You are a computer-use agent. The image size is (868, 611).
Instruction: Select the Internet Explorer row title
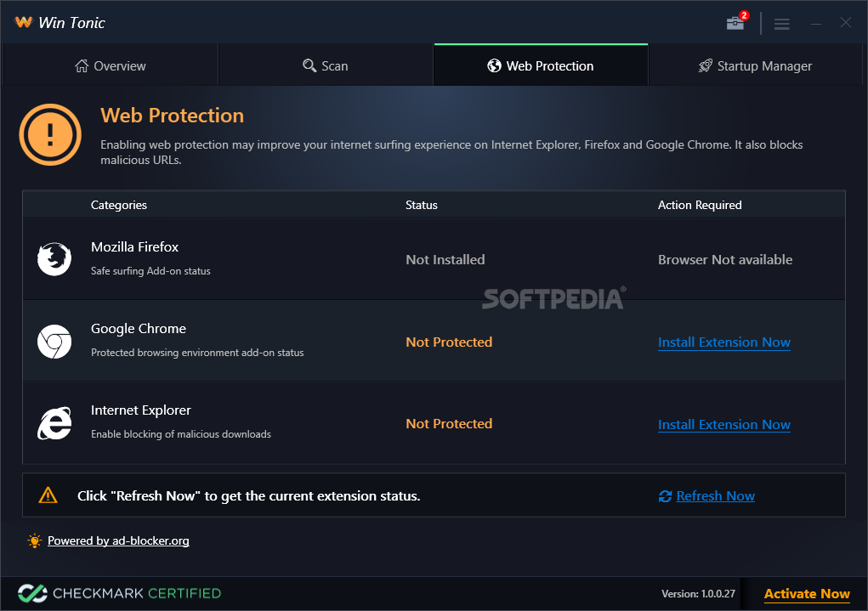(x=140, y=410)
